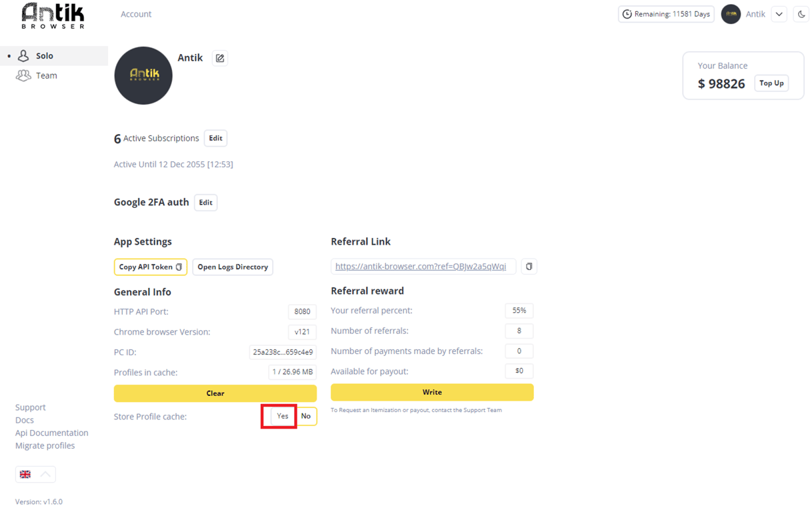The image size is (812, 512).
Task: Set Store Profile cache to No
Action: tap(305, 416)
